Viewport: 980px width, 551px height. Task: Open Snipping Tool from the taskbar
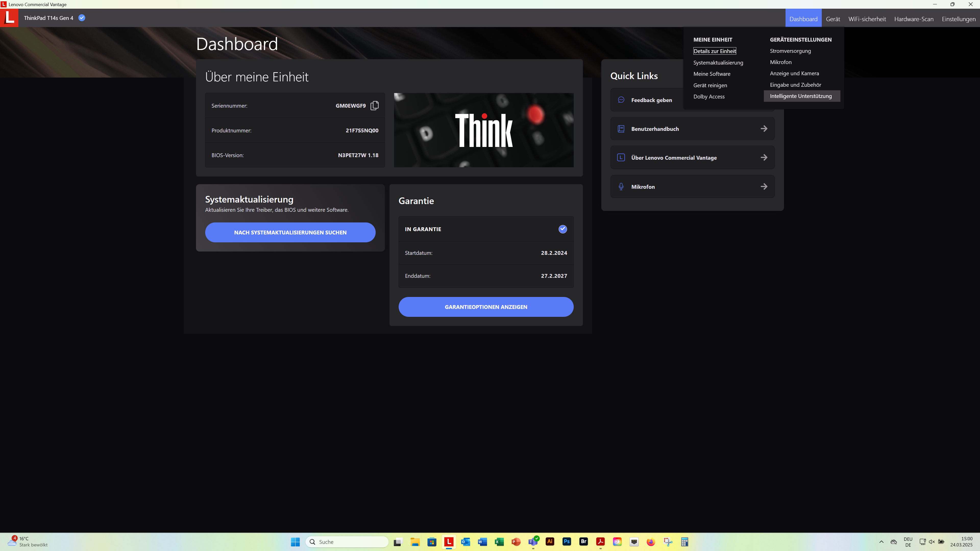pos(668,542)
